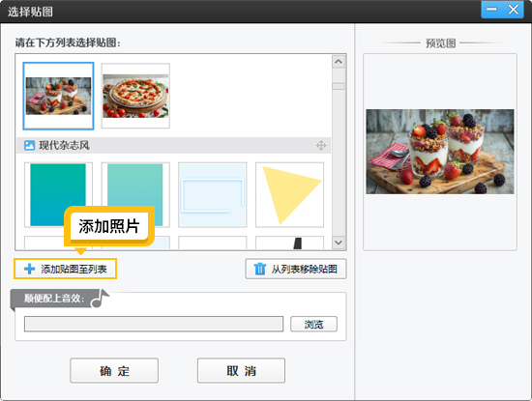The height and width of the screenshot is (401, 532).
Task: Click the move-cross icon in 现代杂志风 header
Action: (321, 145)
